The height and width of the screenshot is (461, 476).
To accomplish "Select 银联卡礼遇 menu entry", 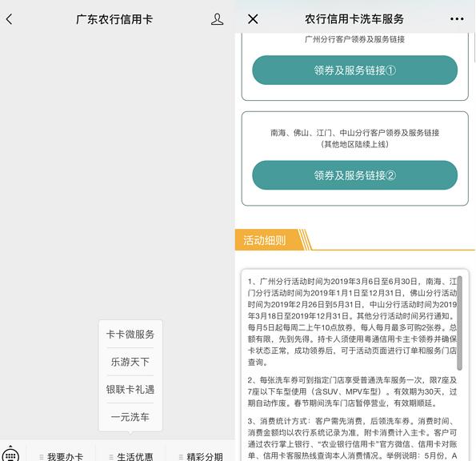I will click(x=130, y=389).
